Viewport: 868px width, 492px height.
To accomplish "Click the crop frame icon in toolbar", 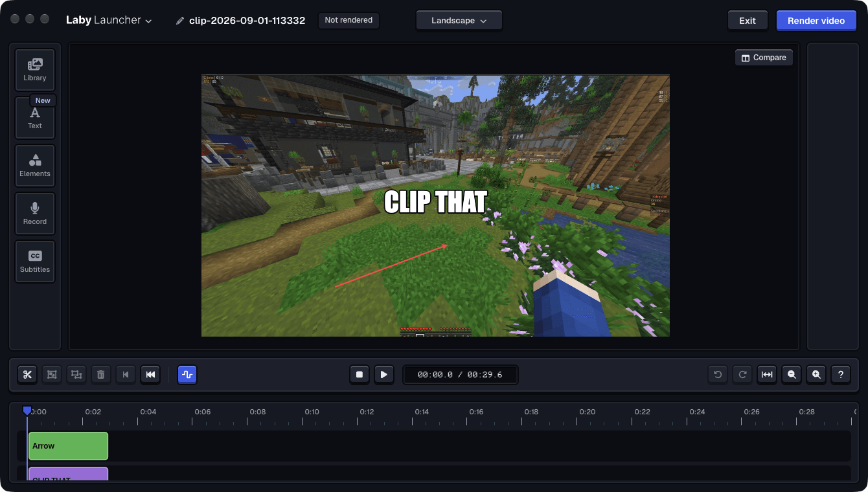I will pos(52,374).
